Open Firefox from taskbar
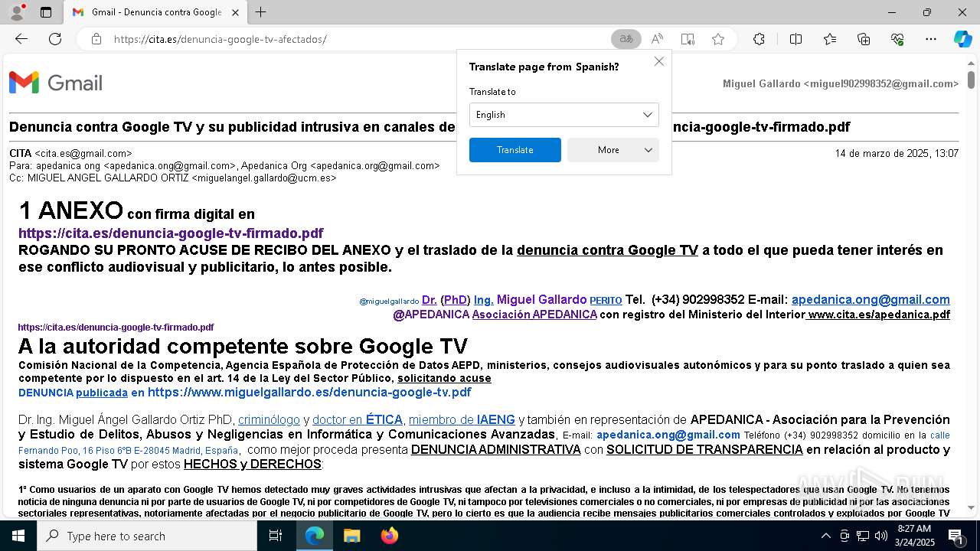This screenshot has width=980, height=551. tap(389, 536)
